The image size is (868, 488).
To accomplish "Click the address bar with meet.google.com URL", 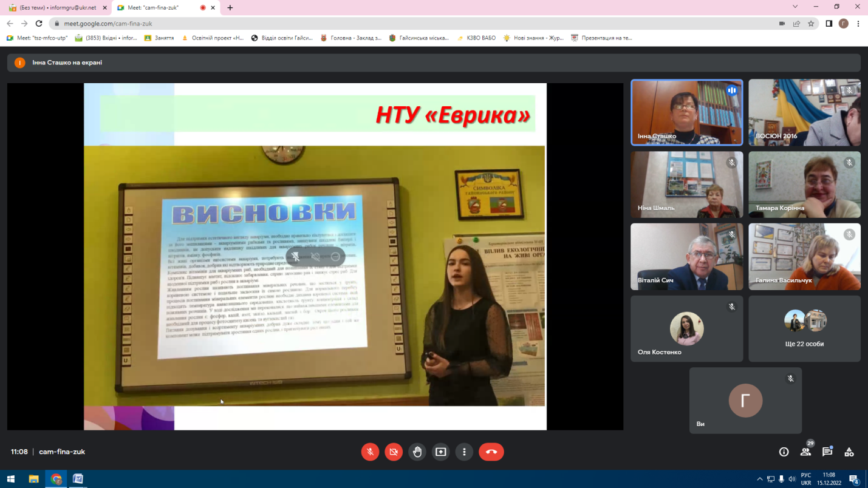I will (x=364, y=24).
